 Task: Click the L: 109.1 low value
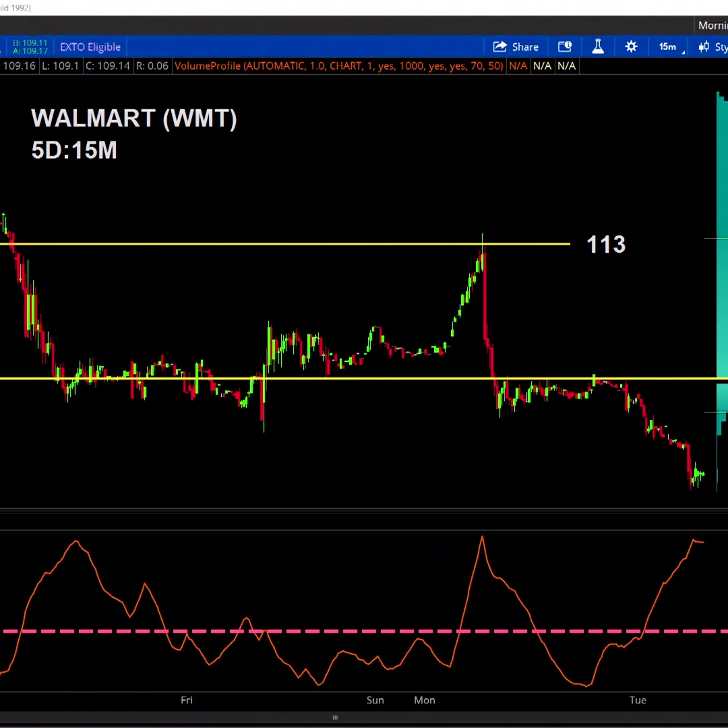60,66
